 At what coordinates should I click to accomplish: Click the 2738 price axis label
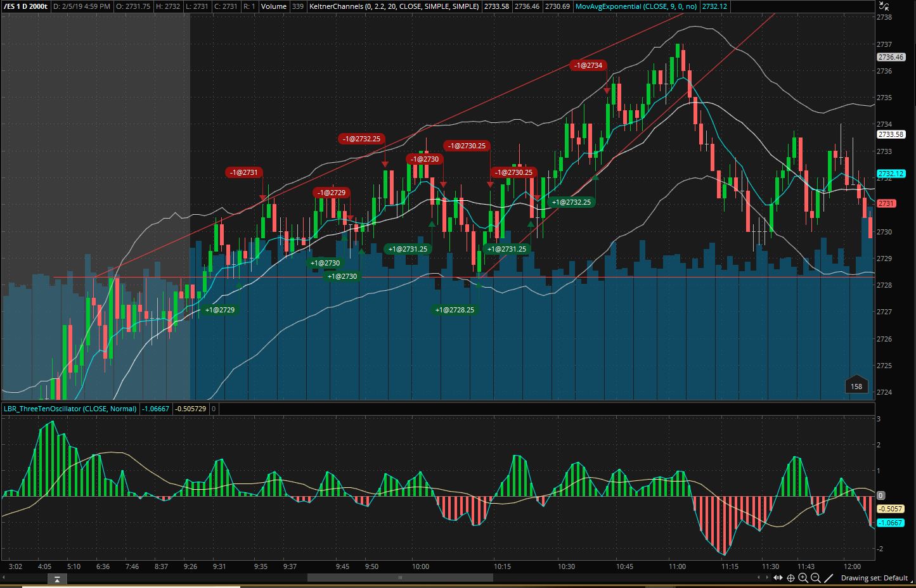coord(885,18)
